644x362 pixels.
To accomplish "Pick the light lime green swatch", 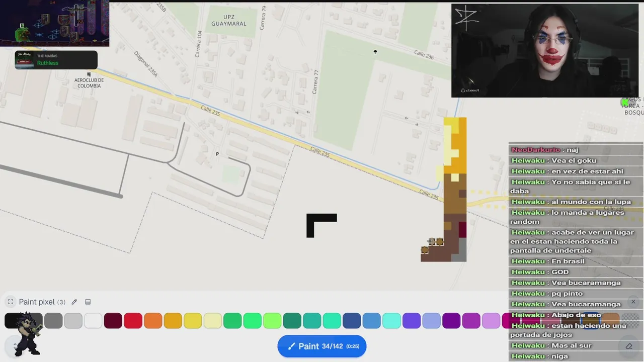I will pos(272,321).
